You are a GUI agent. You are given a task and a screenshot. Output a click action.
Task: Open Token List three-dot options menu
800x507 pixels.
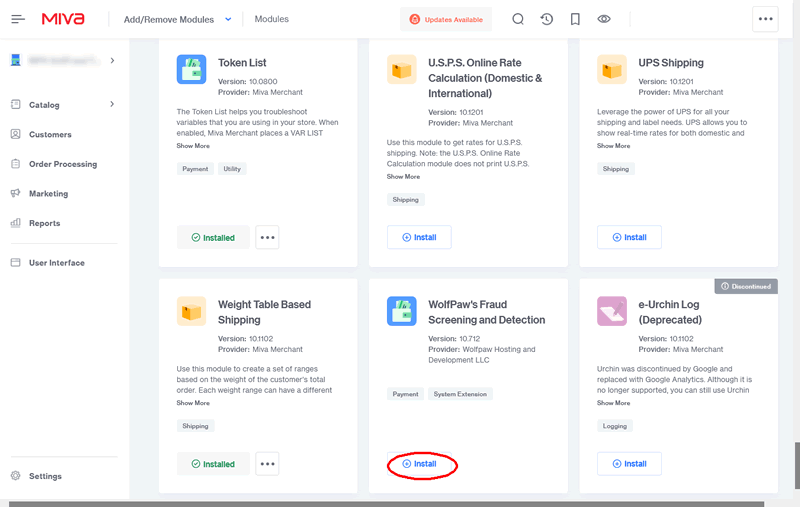(267, 237)
